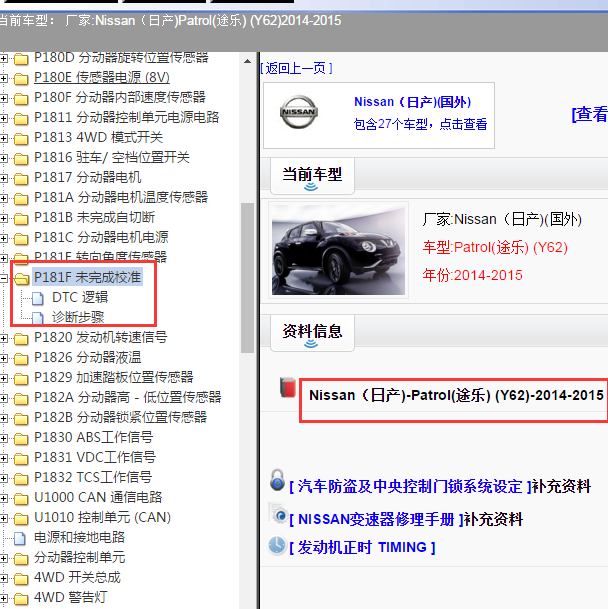Viewport: 608px width, 609px height.
Task: Open the 诊断步骤 page
Action: [78, 317]
